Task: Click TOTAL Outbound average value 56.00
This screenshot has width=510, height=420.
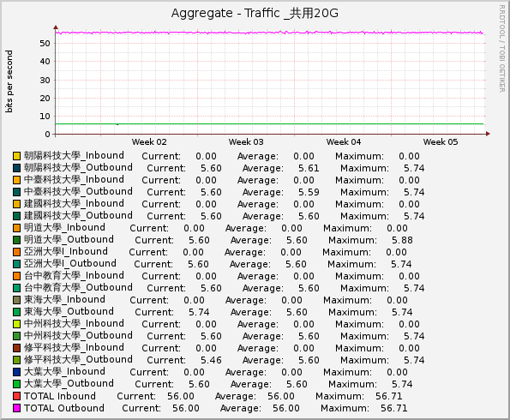Action: tap(286, 408)
